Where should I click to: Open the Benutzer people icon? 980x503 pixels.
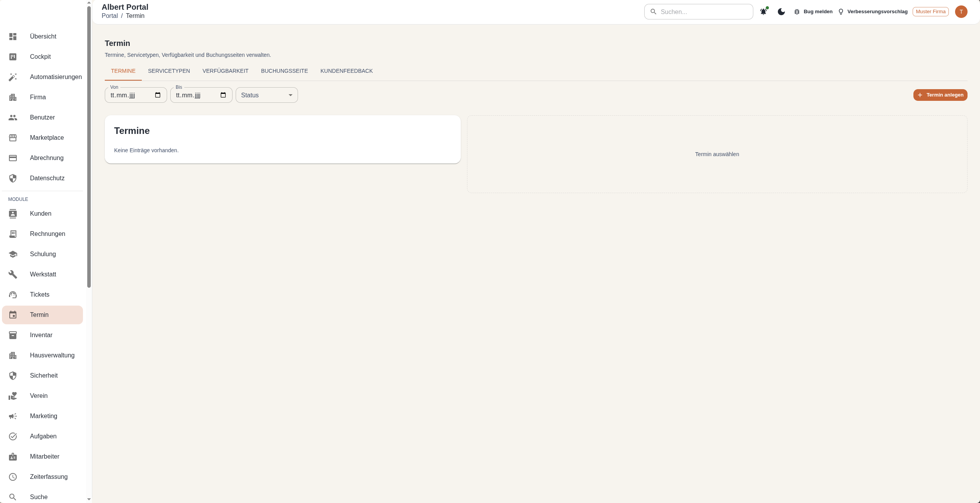[13, 118]
